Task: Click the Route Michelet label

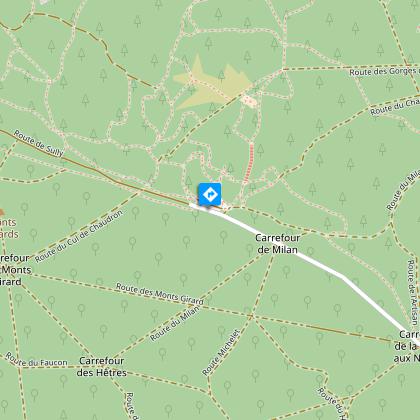Action: pos(221,352)
